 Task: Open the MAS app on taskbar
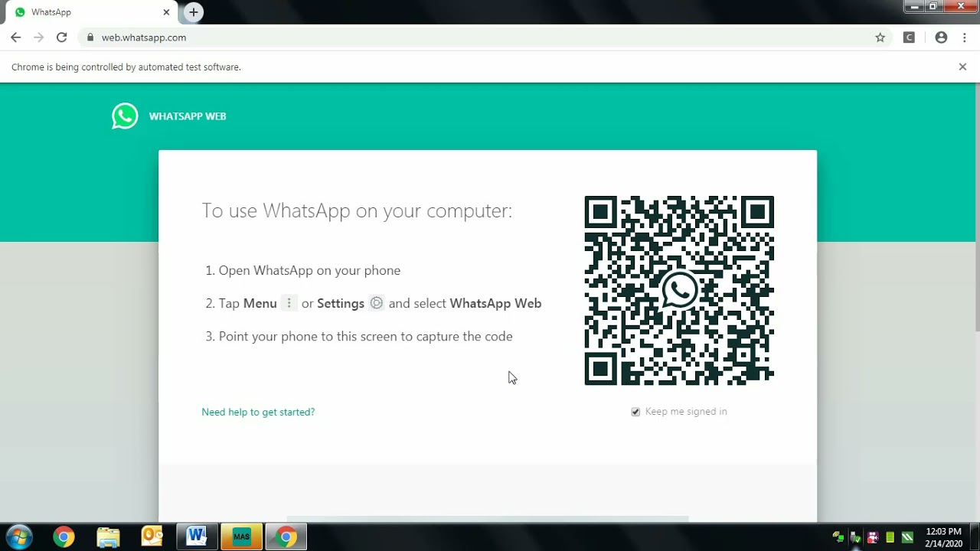click(x=241, y=537)
